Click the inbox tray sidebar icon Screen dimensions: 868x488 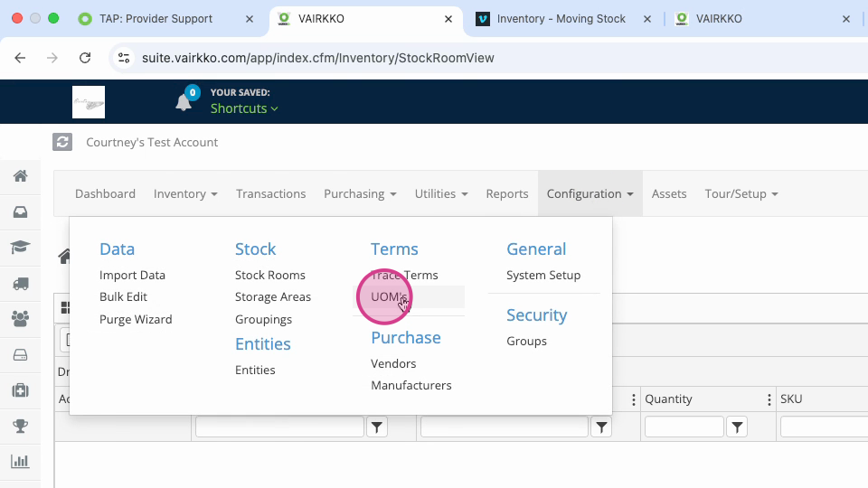pos(21,211)
